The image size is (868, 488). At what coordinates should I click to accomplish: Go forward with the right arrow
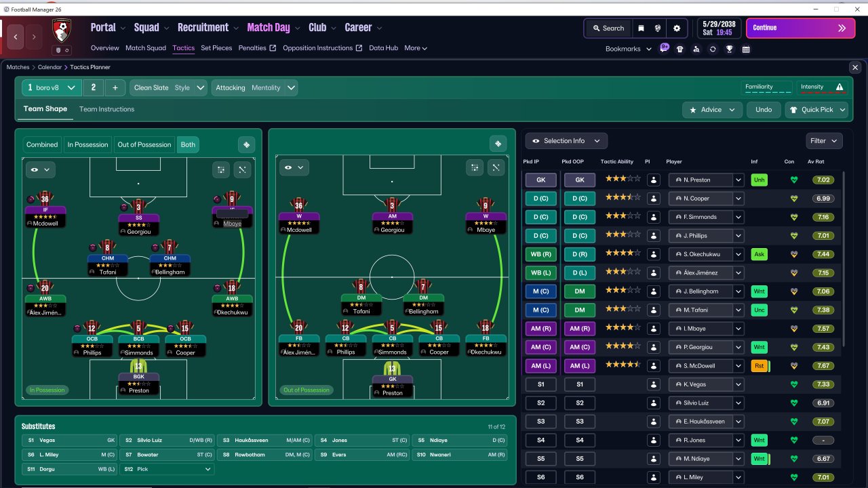point(34,37)
